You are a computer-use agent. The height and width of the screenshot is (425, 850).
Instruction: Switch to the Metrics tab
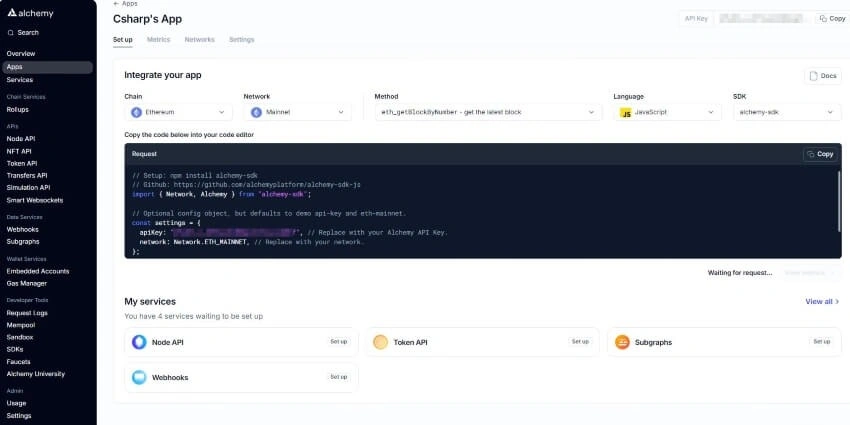158,40
